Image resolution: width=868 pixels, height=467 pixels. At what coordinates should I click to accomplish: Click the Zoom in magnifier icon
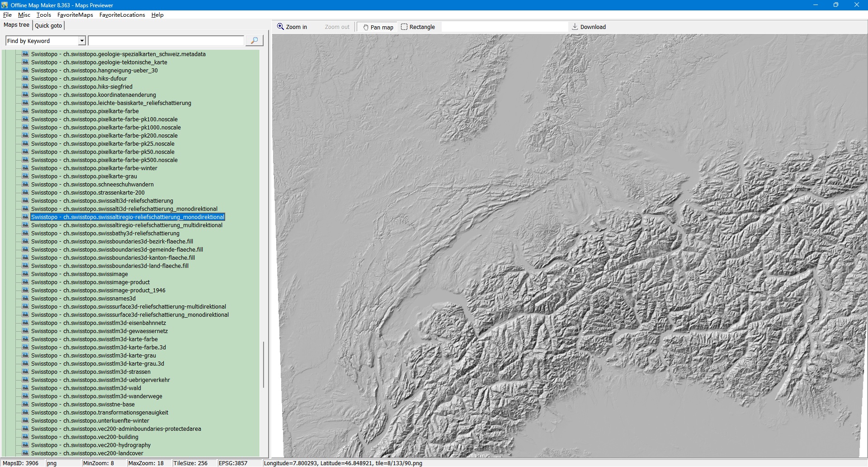pos(281,27)
